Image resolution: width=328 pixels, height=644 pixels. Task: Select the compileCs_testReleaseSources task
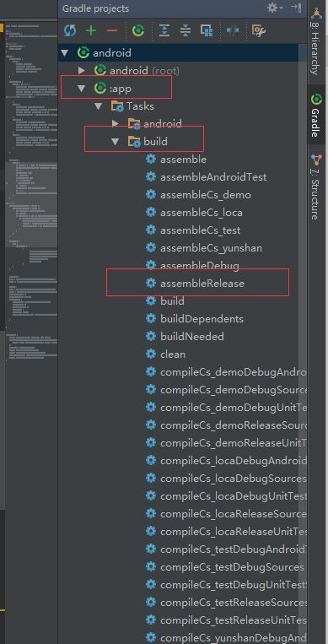pos(234,603)
